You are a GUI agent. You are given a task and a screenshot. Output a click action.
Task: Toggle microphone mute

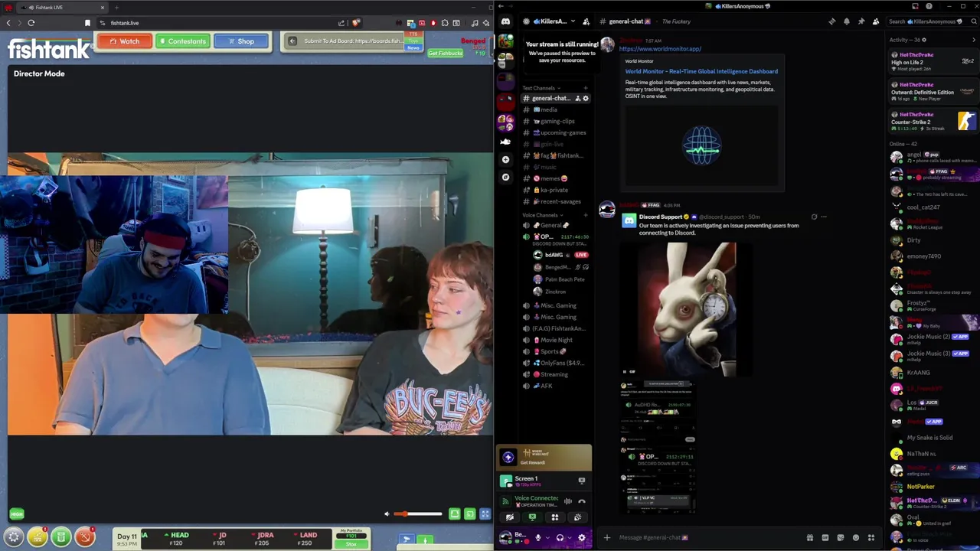tap(537, 537)
